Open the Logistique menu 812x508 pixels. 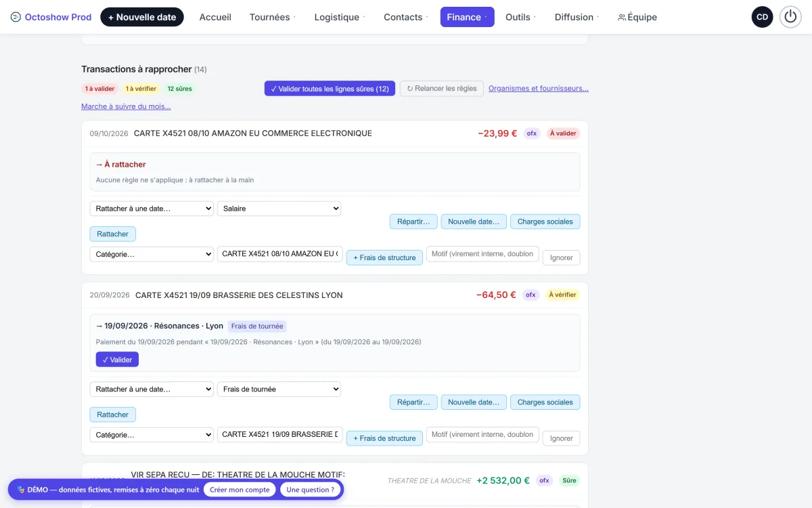[340, 17]
